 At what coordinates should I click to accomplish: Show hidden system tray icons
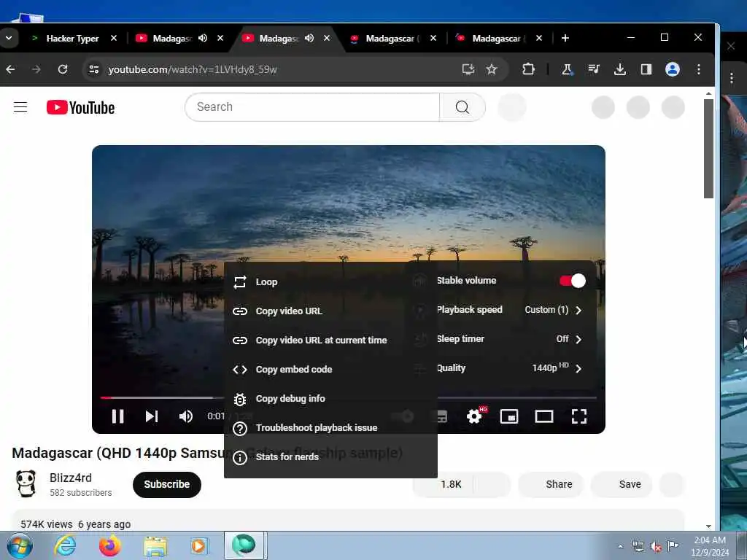620,547
